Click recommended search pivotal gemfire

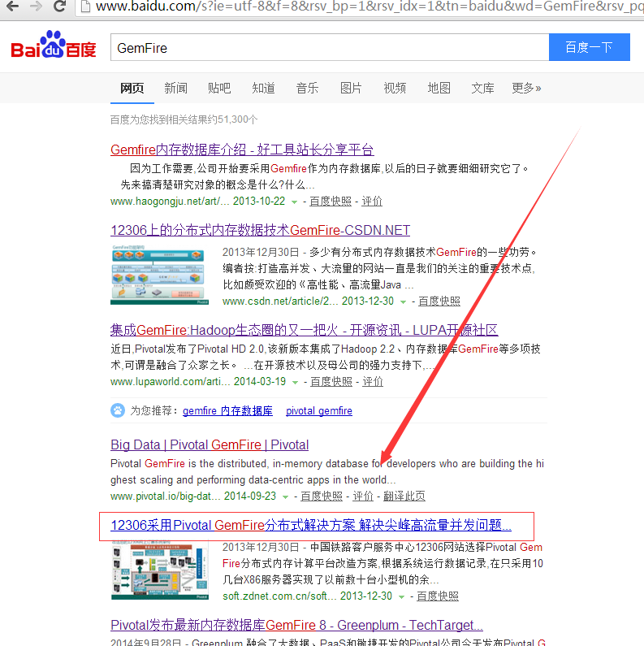pyautogui.click(x=319, y=410)
